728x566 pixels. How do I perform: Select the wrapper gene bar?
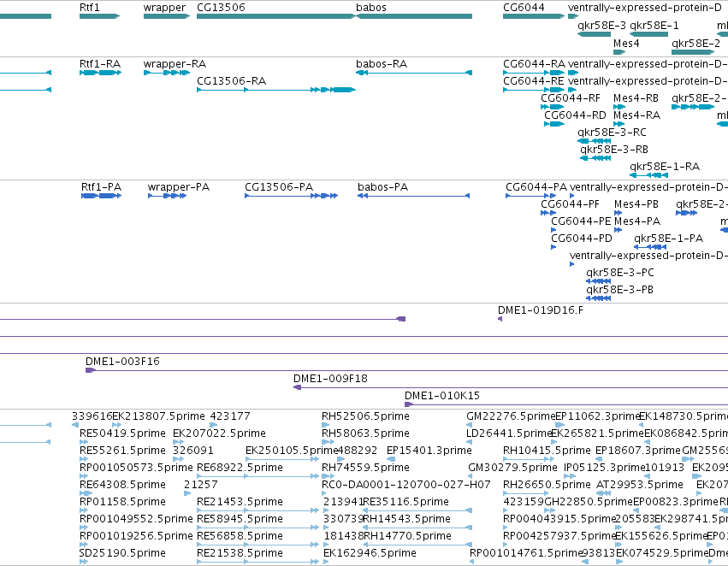click(x=167, y=16)
